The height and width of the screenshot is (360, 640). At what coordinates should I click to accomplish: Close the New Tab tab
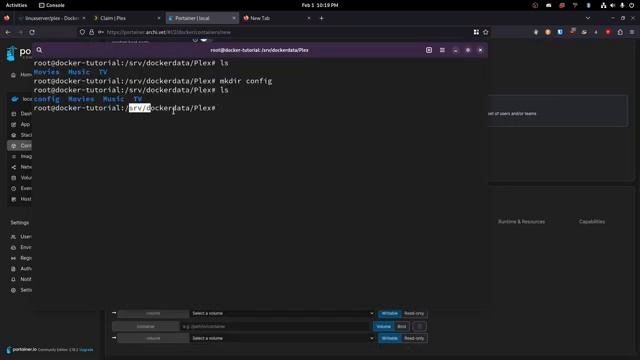tap(309, 18)
